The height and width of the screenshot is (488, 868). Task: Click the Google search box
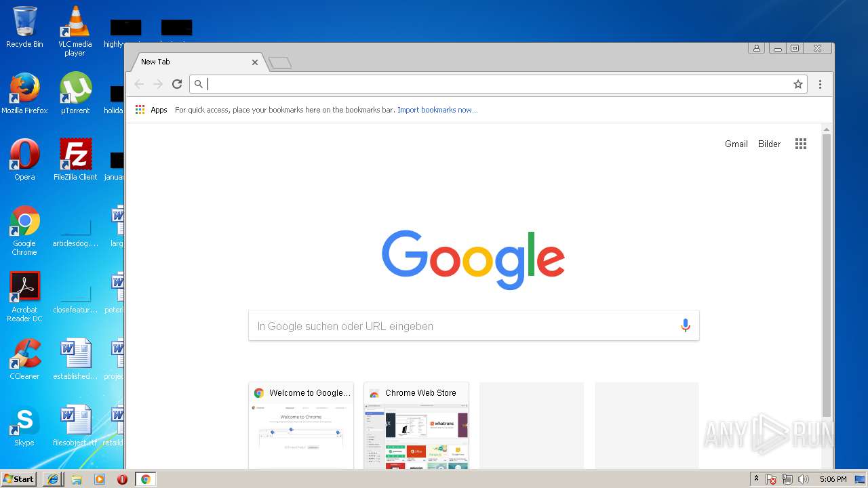tap(473, 326)
